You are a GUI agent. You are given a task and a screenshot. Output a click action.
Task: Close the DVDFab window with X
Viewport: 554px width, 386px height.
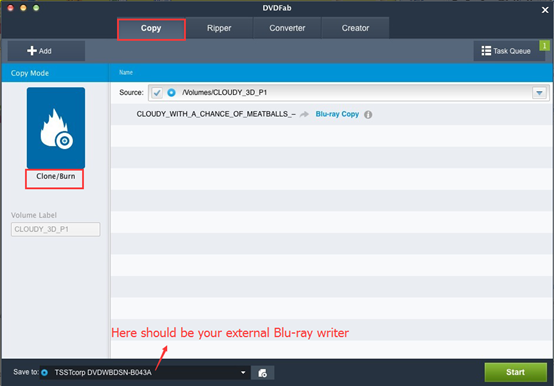(545, 10)
